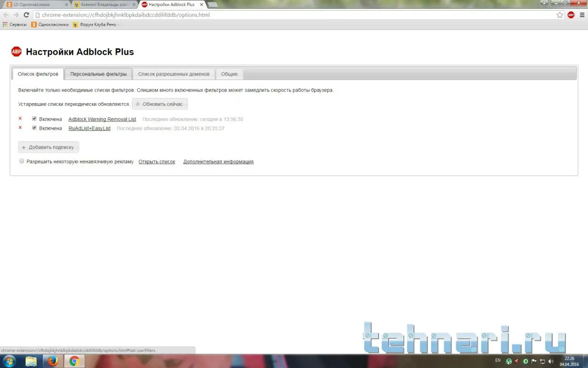
Task: Click the Дополнительная информация link
Action: click(218, 162)
